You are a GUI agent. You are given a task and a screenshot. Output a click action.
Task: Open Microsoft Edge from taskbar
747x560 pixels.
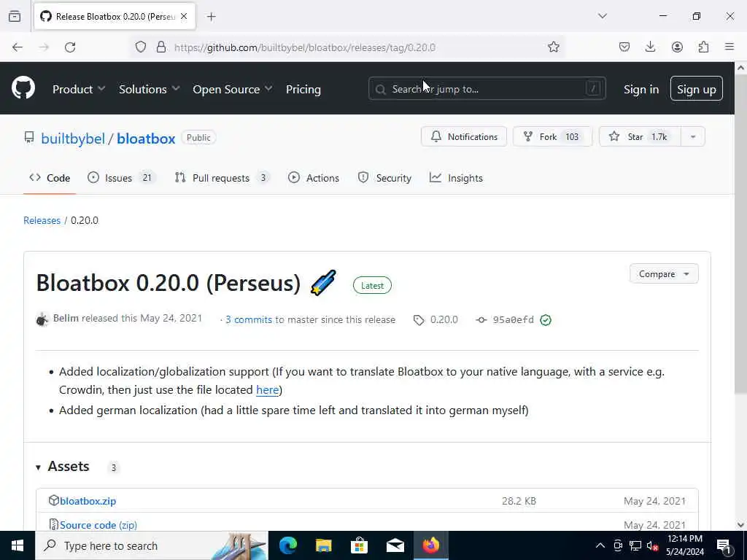tap(287, 545)
